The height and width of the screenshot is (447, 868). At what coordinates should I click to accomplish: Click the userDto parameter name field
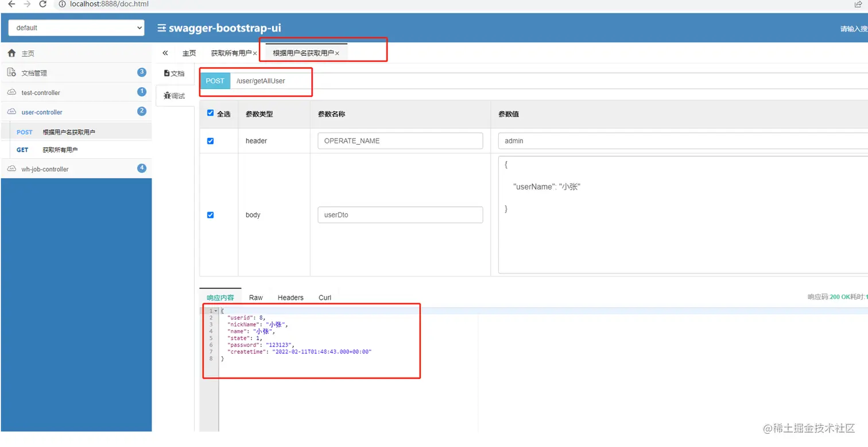400,215
